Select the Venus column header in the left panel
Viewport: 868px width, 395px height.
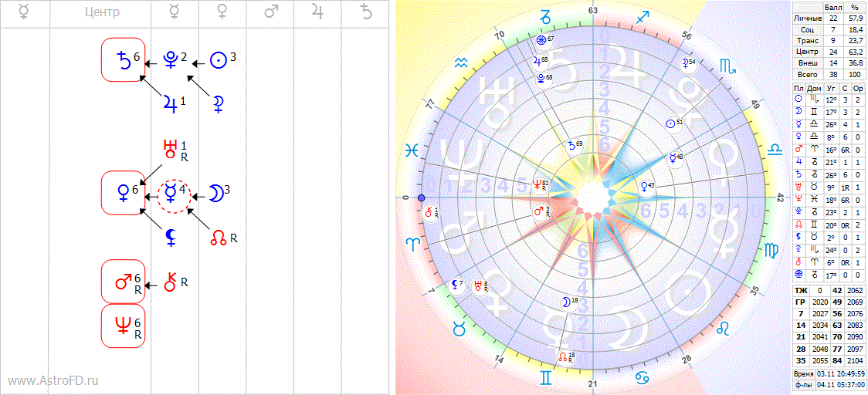[x=222, y=12]
